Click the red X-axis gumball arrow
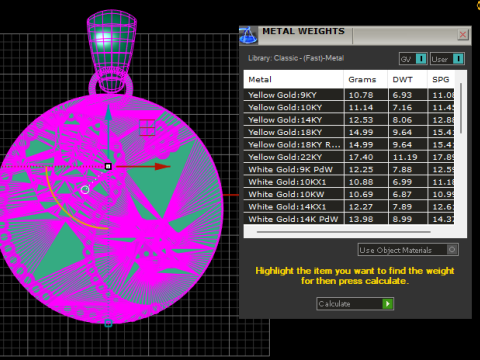 162,166
